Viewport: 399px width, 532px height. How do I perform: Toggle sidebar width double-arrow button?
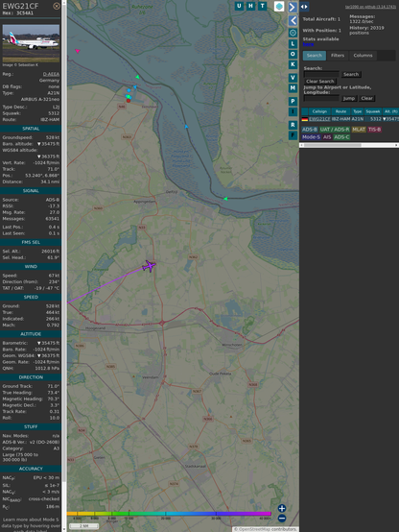coord(304,7)
